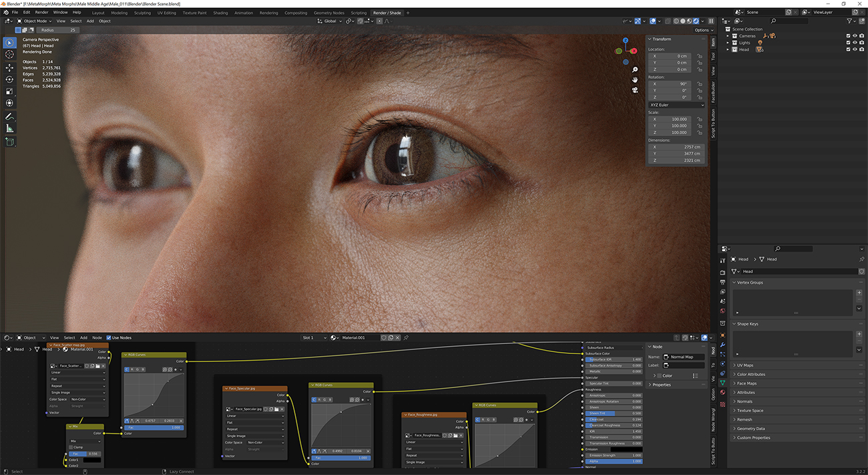Open the Render menu

point(41,12)
